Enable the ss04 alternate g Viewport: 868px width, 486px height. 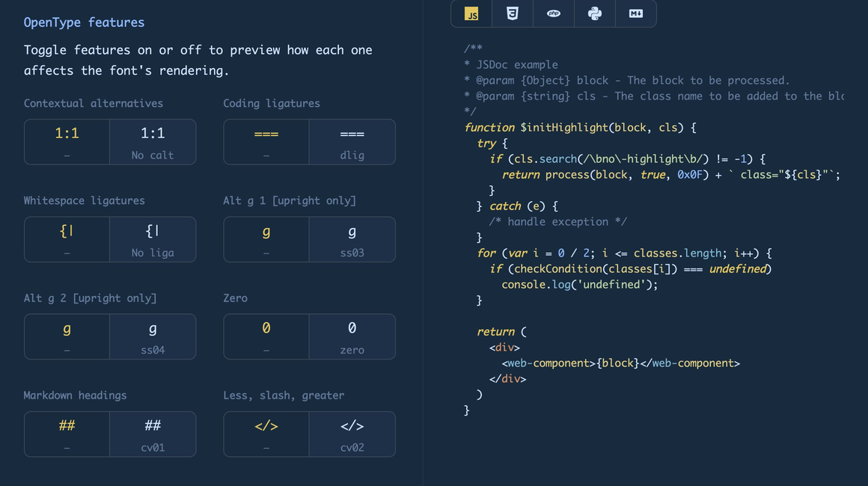[153, 336]
